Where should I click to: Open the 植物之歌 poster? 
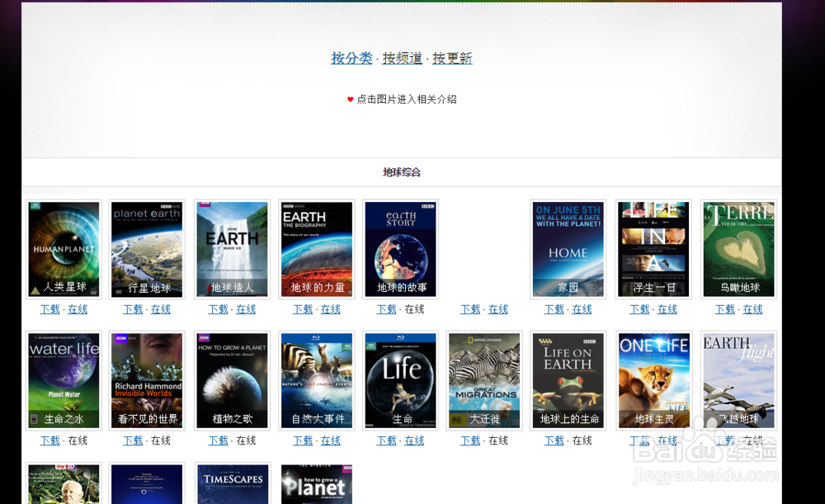(x=232, y=380)
